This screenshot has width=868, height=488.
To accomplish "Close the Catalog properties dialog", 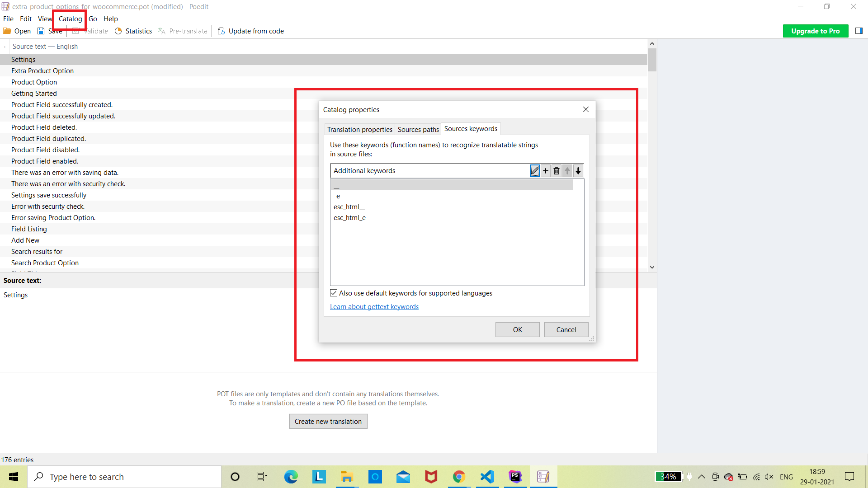I will [x=586, y=110].
